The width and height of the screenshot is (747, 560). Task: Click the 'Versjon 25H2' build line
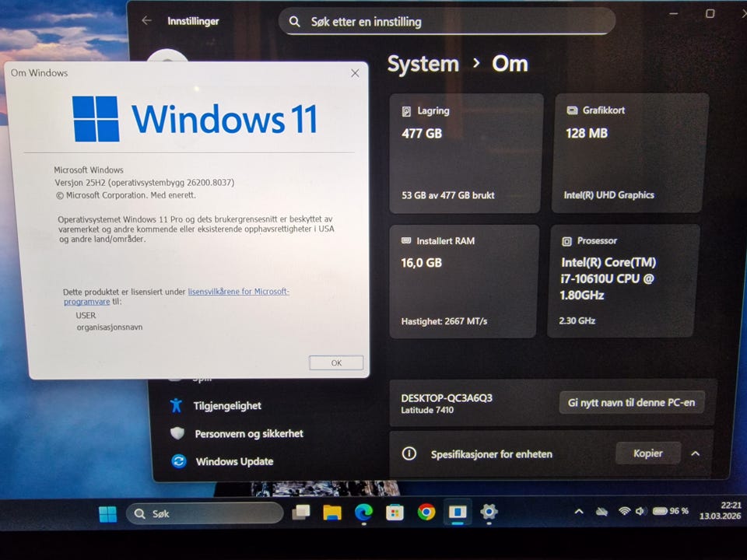[145, 182]
